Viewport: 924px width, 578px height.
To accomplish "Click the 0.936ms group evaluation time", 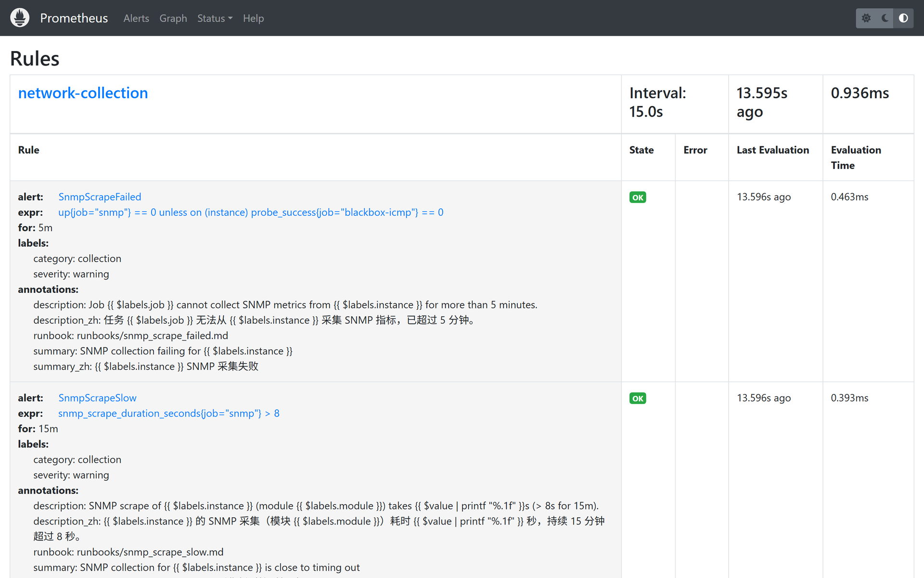I will [860, 93].
